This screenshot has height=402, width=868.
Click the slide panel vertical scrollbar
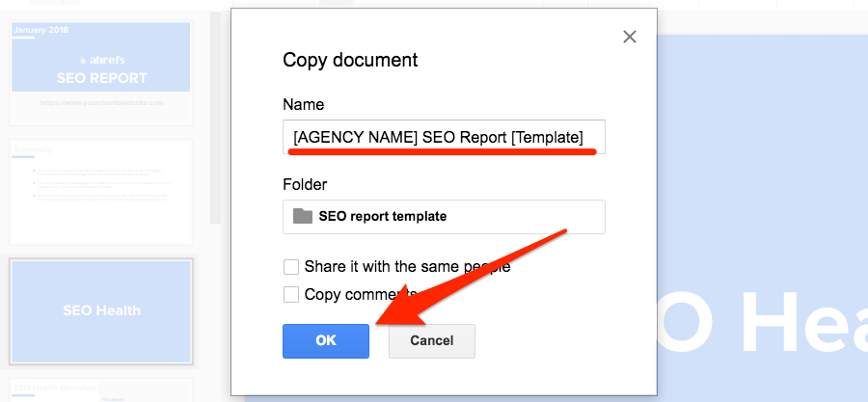215,118
